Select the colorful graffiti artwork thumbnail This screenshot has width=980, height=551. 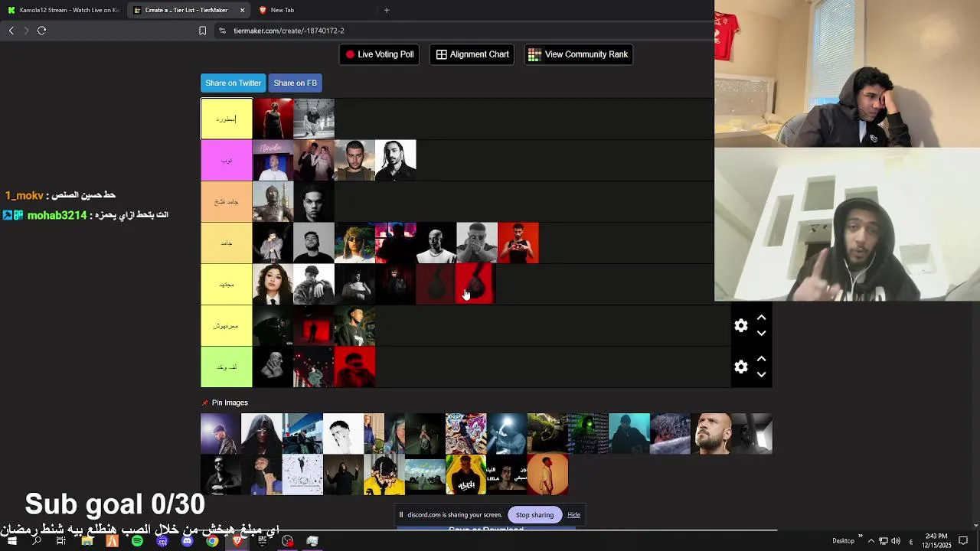tap(465, 434)
